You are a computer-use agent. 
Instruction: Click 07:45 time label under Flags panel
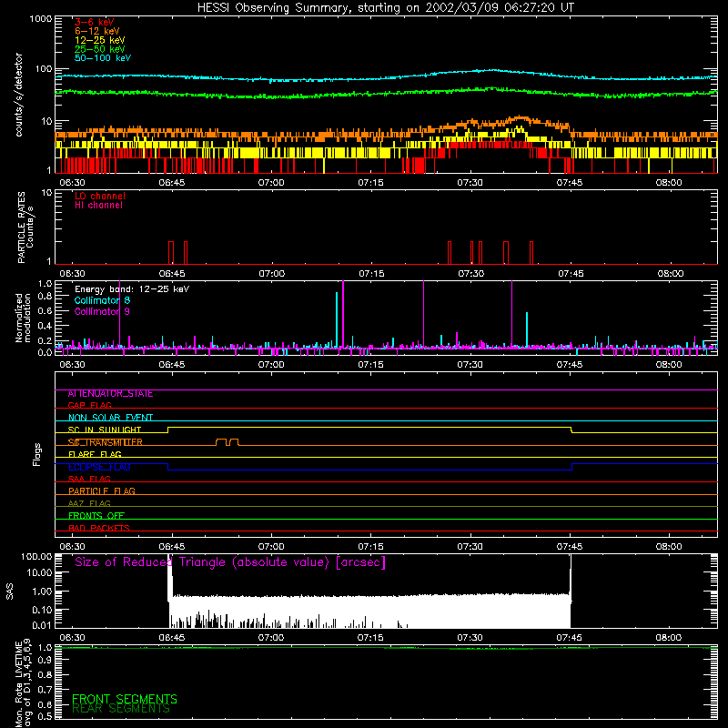(x=570, y=547)
